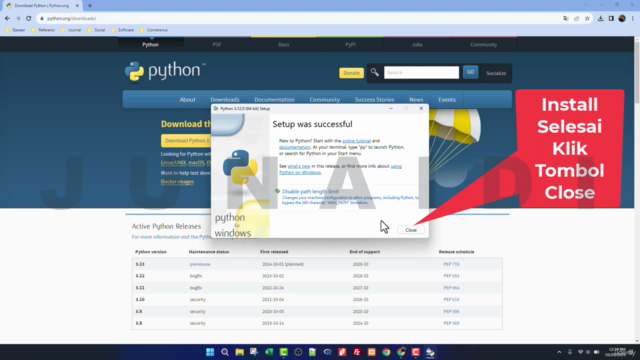Open the online tutorial link in Setup
The width and height of the screenshot is (640, 360).
click(x=356, y=141)
